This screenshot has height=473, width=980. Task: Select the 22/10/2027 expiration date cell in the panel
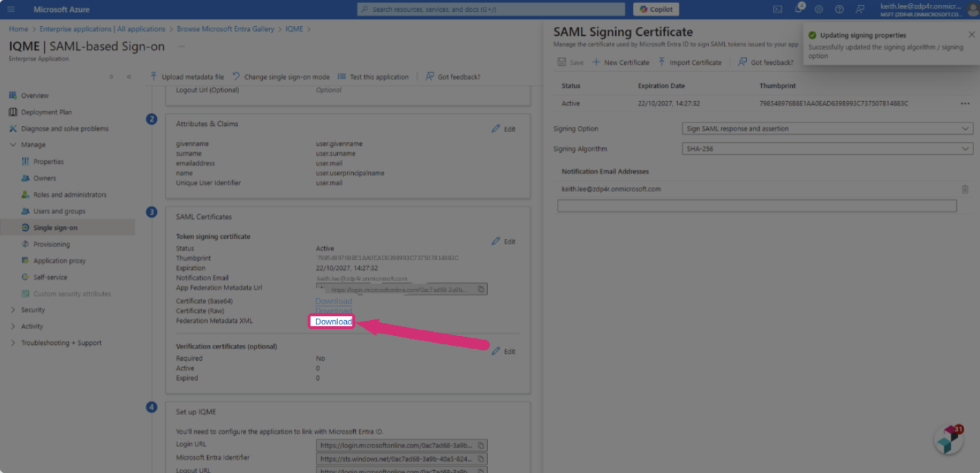click(x=668, y=104)
